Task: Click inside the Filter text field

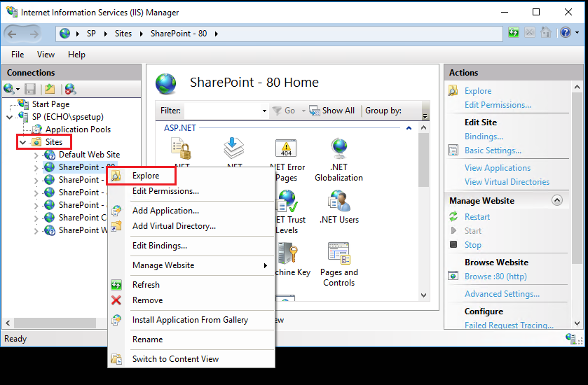Action: 223,111
